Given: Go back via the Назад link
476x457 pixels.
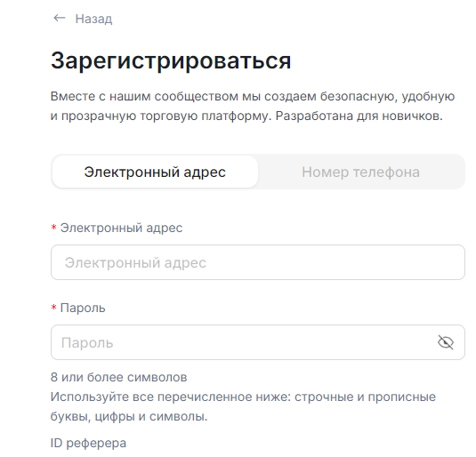Looking at the screenshot, I should [93, 19].
